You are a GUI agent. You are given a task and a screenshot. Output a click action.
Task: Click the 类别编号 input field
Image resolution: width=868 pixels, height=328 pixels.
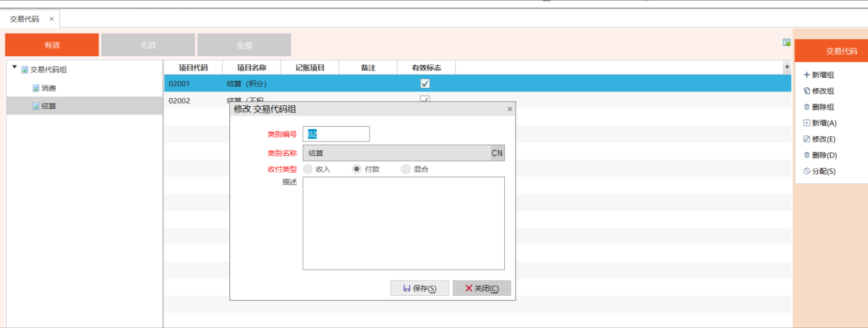336,134
